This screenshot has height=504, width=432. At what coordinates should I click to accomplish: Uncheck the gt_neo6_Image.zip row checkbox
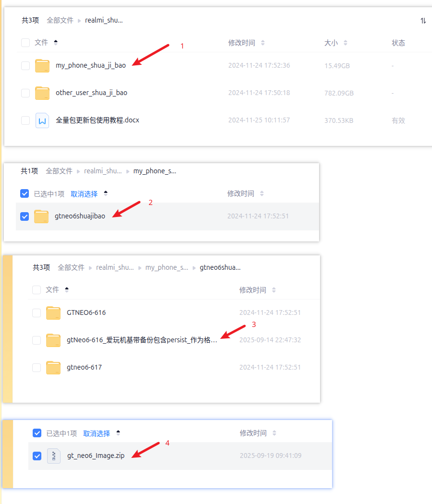37,456
